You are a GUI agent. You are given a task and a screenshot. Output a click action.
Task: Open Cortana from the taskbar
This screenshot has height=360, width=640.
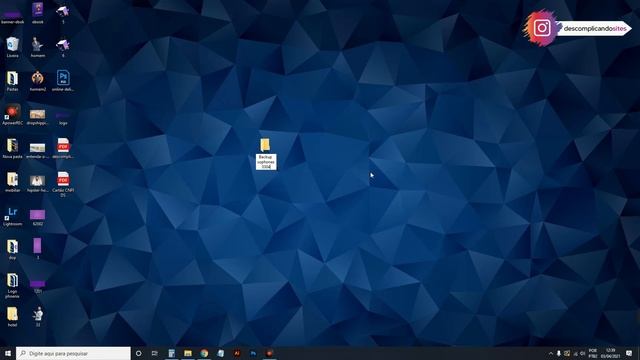[x=139, y=353]
